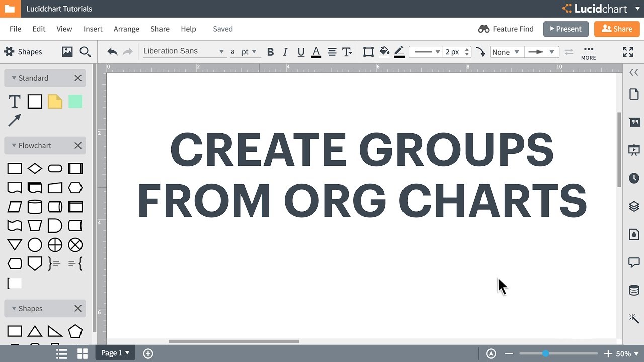Open the revision history clock icon

(634, 178)
